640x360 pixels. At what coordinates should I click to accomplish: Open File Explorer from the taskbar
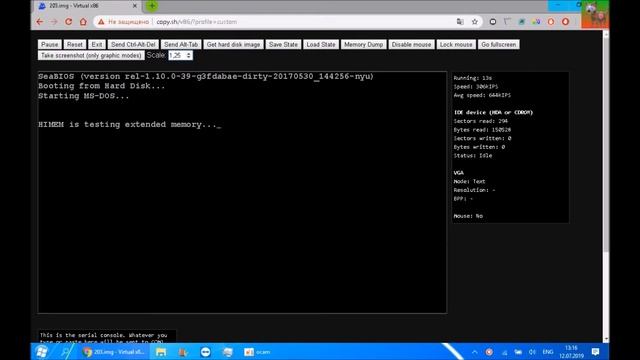pos(161,352)
